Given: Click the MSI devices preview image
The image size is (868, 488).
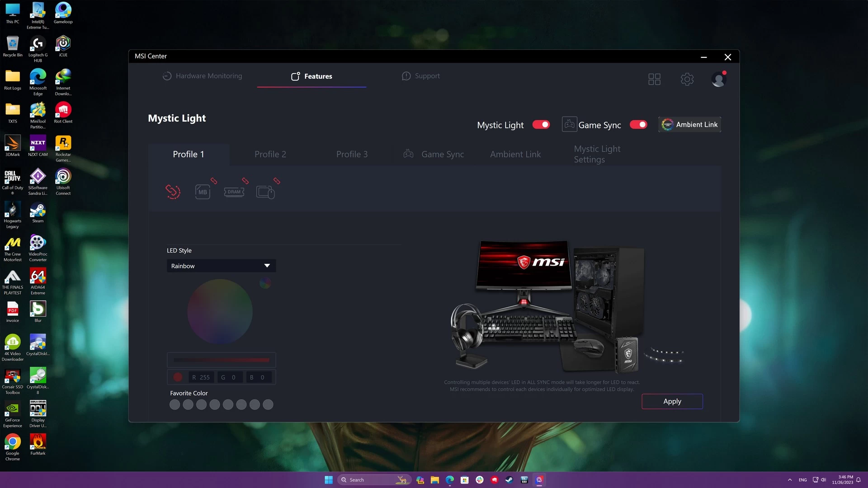Looking at the screenshot, I should [x=567, y=307].
